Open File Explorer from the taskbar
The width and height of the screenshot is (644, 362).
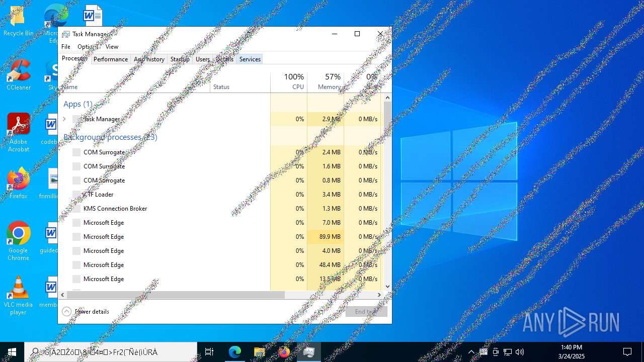coord(260,352)
